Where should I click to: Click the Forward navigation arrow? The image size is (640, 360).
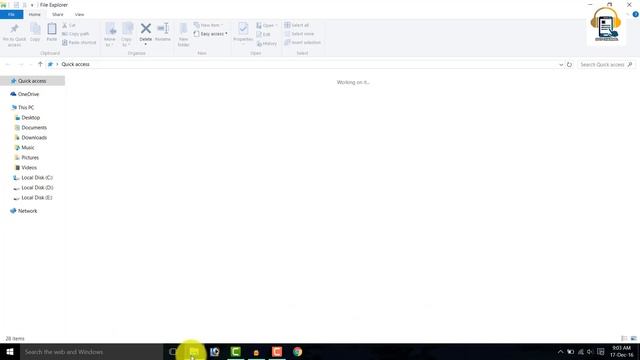coord(20,64)
